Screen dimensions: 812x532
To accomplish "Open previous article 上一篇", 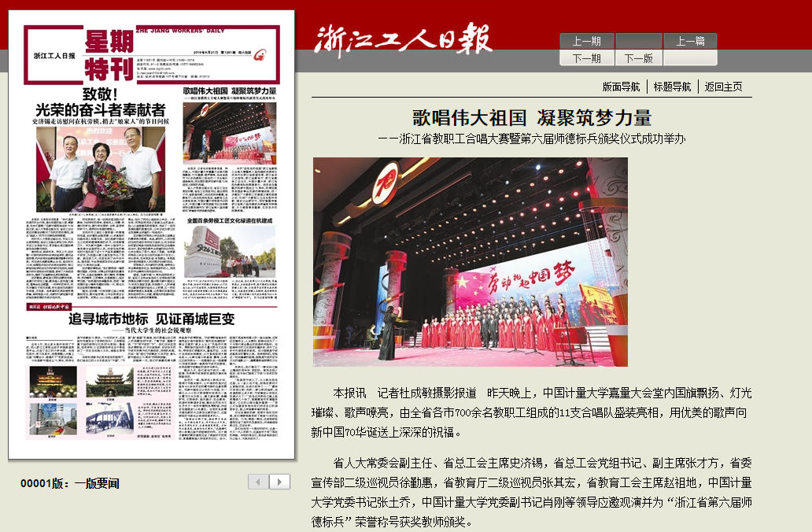I will 690,42.
